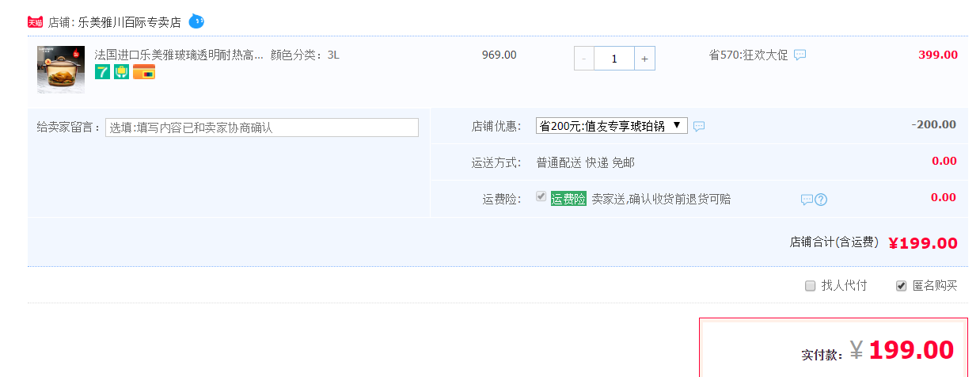
Task: Click the item subtotal 399.00
Action: 938,55
